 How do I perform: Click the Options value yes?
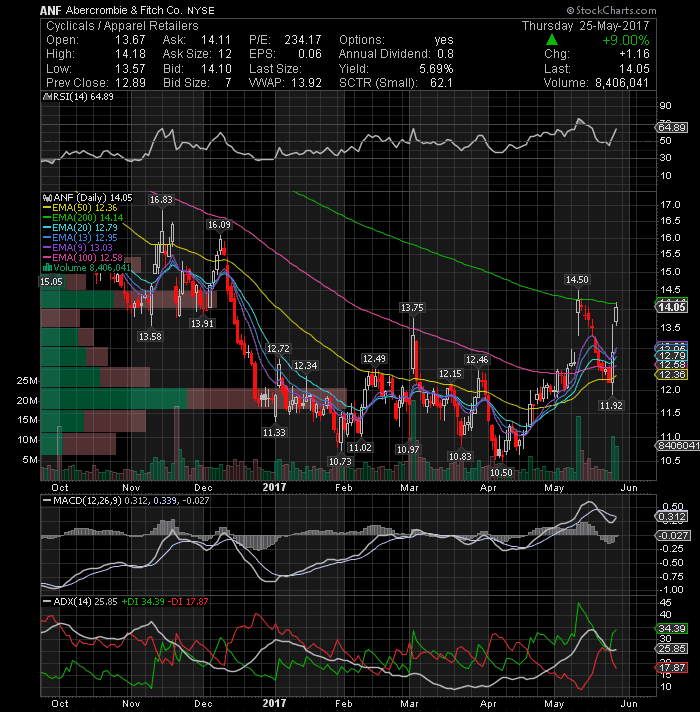[444, 40]
